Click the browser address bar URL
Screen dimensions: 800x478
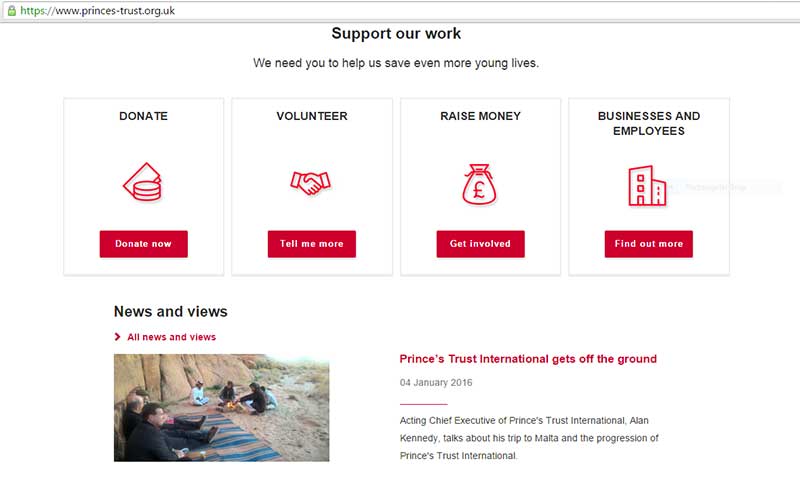[97, 11]
